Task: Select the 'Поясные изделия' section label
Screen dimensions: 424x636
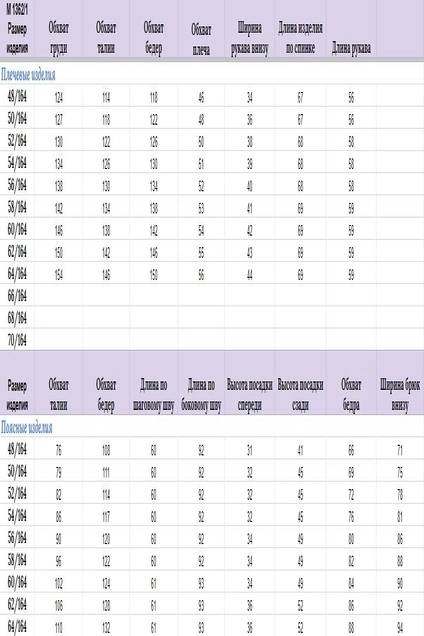Action: pos(27,428)
